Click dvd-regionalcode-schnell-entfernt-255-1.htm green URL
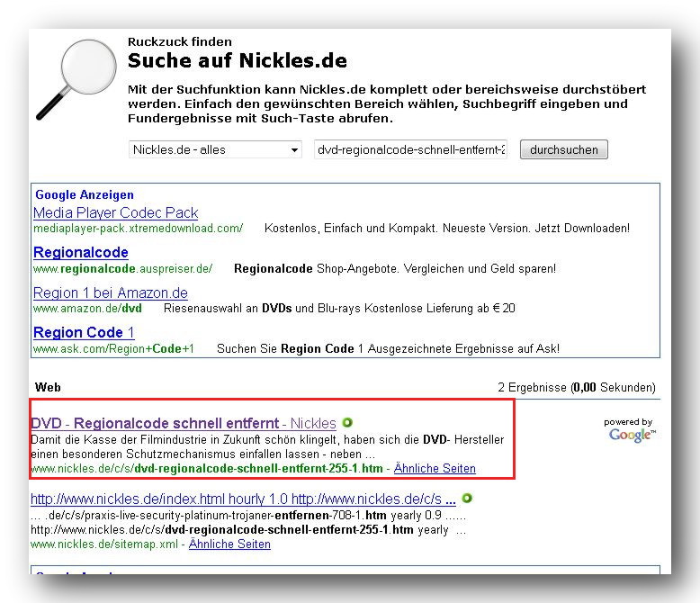700x603 pixels. tap(207, 469)
